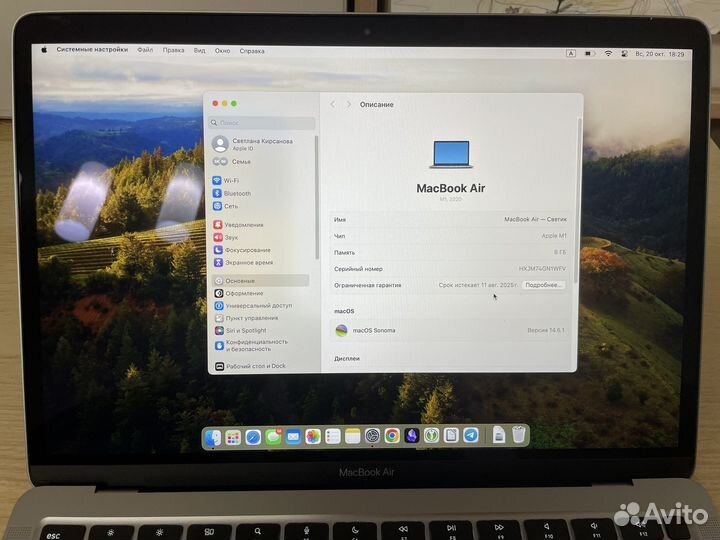Click the Память 8 ГБ value

point(560,253)
